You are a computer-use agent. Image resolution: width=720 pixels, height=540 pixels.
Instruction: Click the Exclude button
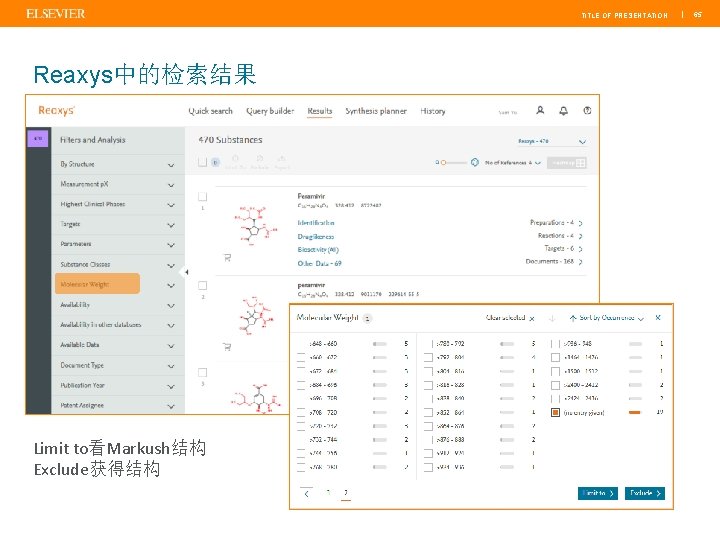coord(645,493)
